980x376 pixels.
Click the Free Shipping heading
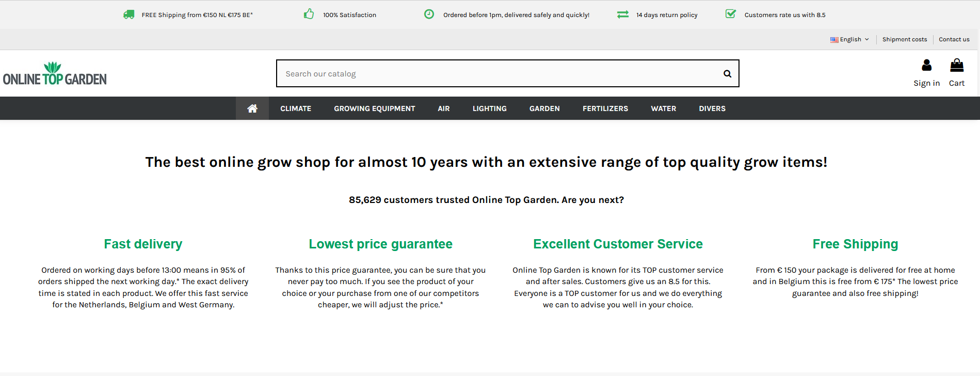click(855, 244)
